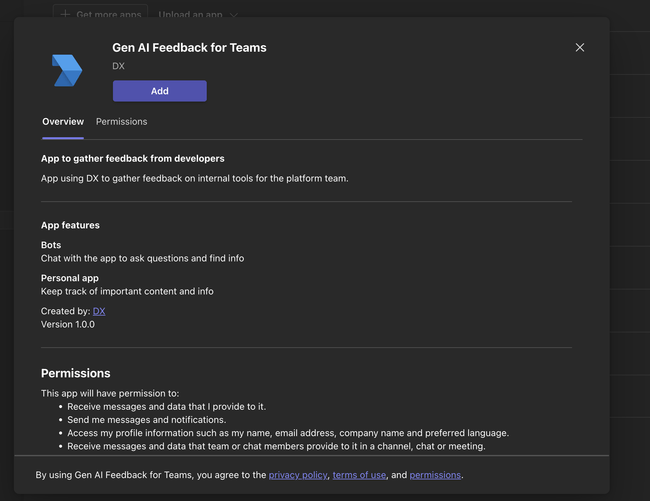Viewport: 650px width, 501px height.
Task: Click the Gen AI Feedback app logo
Action: point(67,71)
